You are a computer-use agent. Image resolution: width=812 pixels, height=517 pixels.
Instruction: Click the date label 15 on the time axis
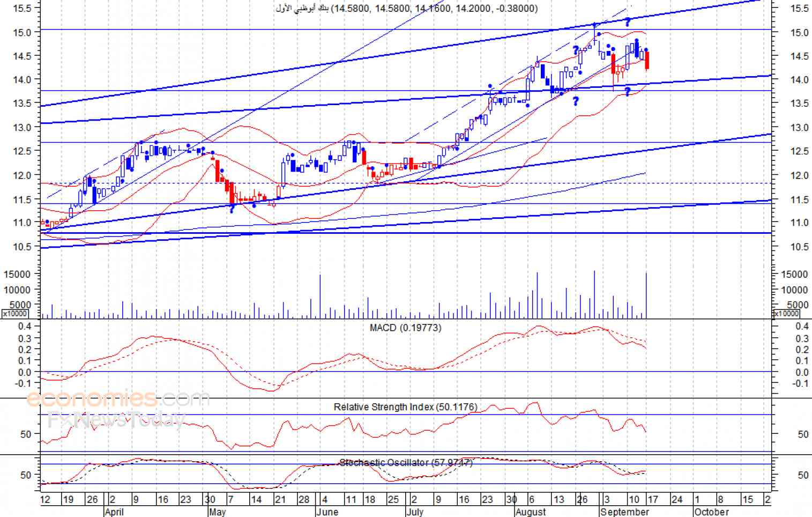(x=748, y=500)
